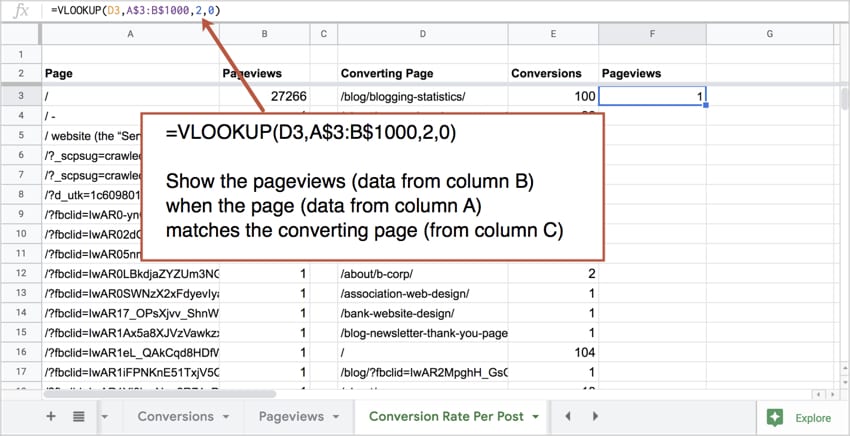The image size is (850, 436).
Task: Select '/about/b-corp/' cell
Action: click(423, 273)
